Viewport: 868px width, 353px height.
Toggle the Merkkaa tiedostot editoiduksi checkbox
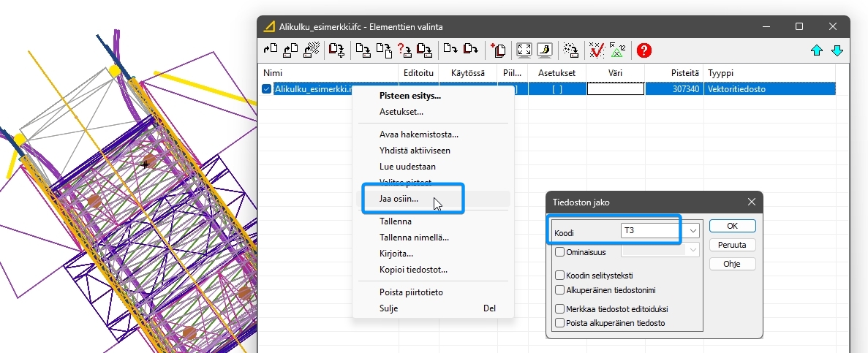(x=560, y=309)
